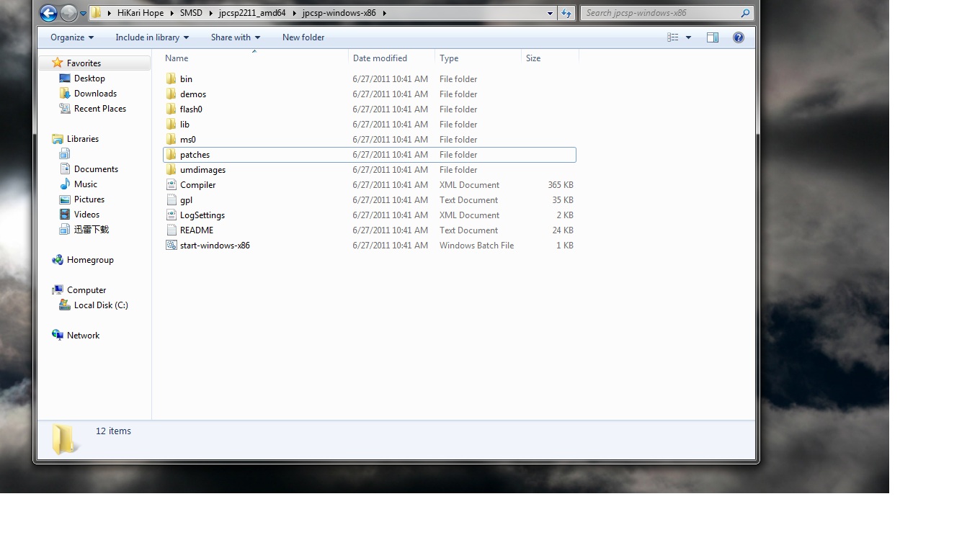Image resolution: width=980 pixels, height=553 pixels.
Task: Open the address bar history dropdown
Action: (550, 13)
